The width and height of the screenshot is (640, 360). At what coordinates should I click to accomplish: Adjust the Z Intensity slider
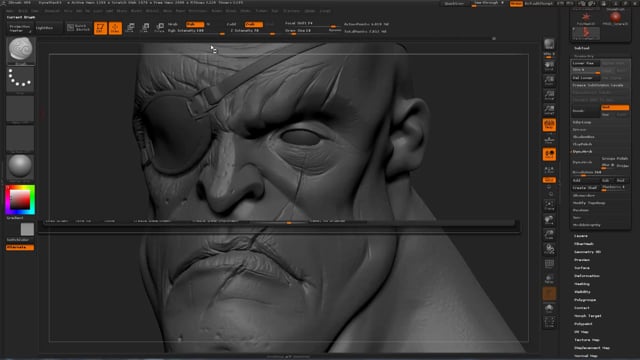tap(252, 31)
